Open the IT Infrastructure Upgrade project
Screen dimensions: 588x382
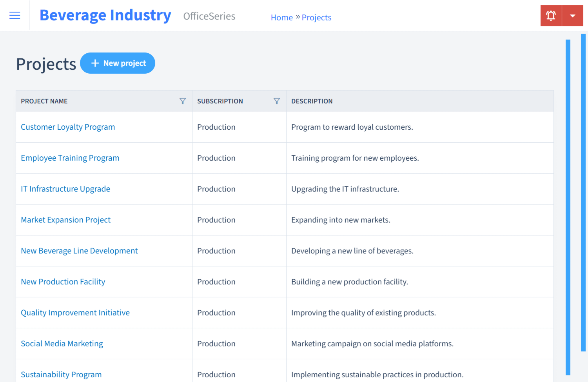click(x=65, y=189)
